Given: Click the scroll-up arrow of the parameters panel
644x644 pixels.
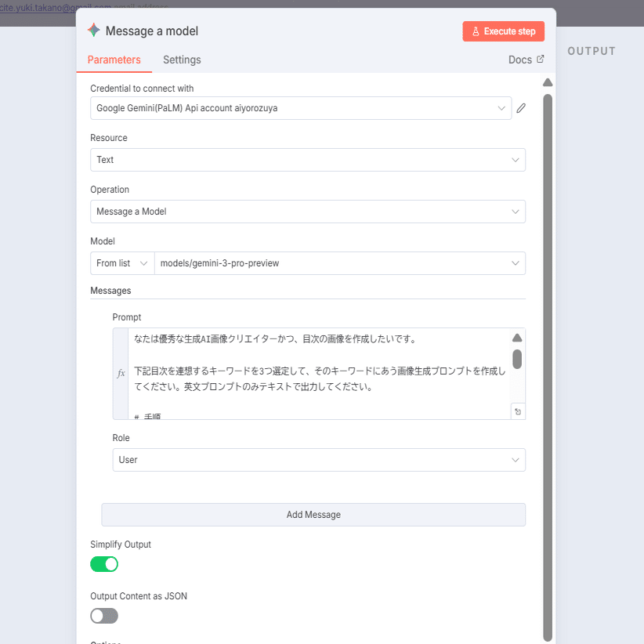Looking at the screenshot, I should point(548,82).
